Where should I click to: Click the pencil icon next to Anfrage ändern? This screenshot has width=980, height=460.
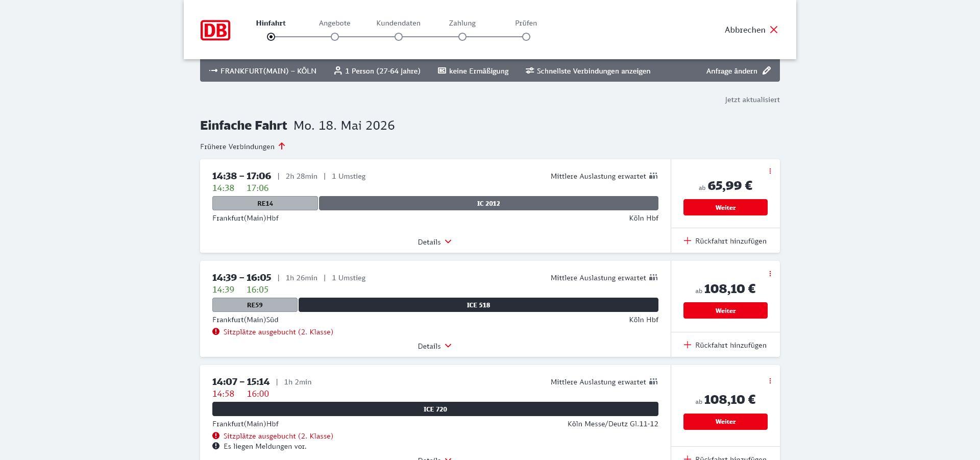coord(767,71)
